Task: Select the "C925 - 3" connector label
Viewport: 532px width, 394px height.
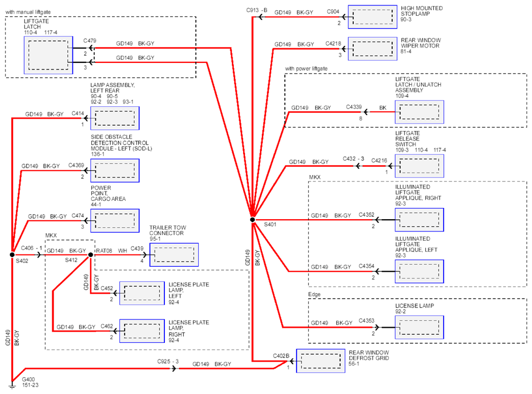Action: [x=168, y=361]
